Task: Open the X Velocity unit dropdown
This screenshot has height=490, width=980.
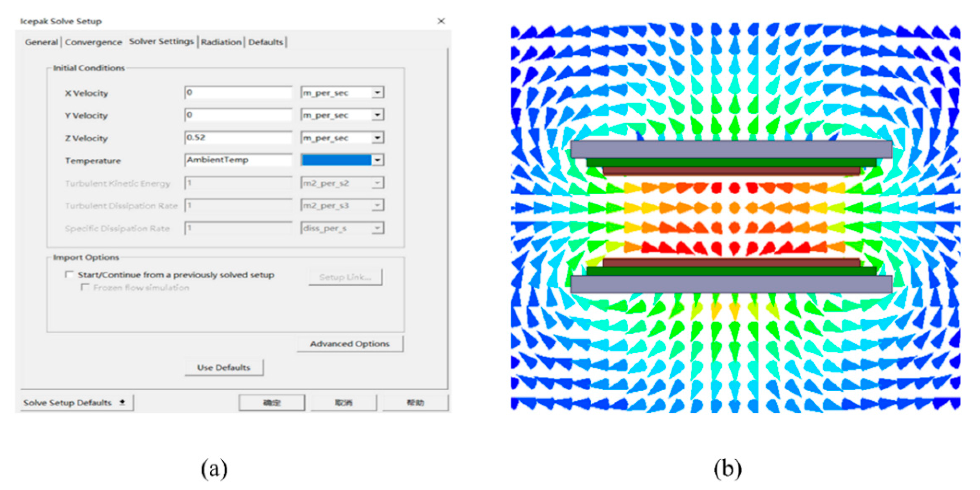Action: click(x=377, y=92)
